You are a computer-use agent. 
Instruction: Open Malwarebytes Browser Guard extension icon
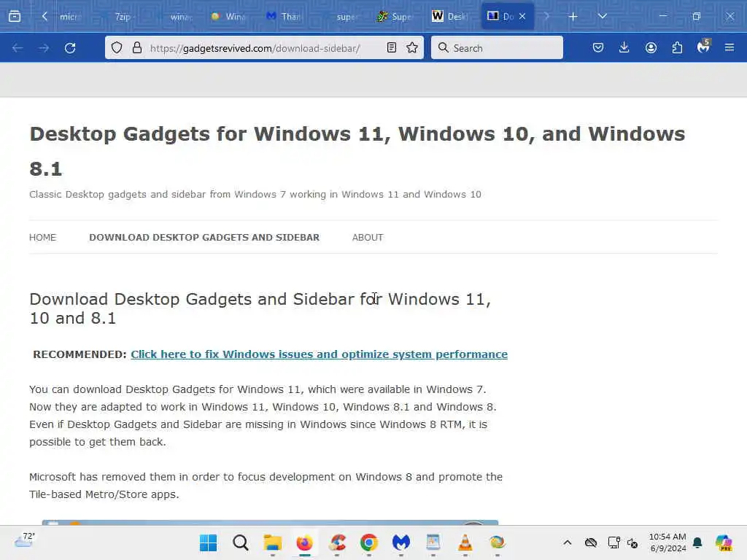pos(704,47)
